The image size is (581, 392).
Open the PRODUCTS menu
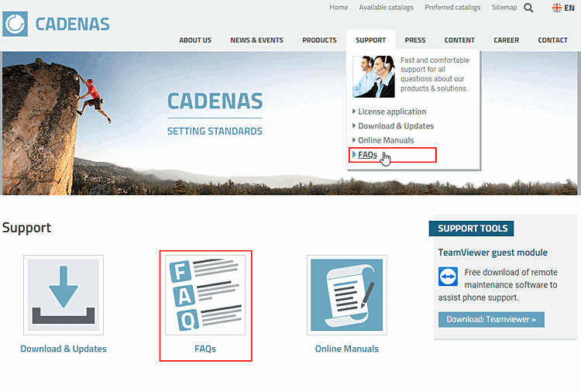[319, 40]
